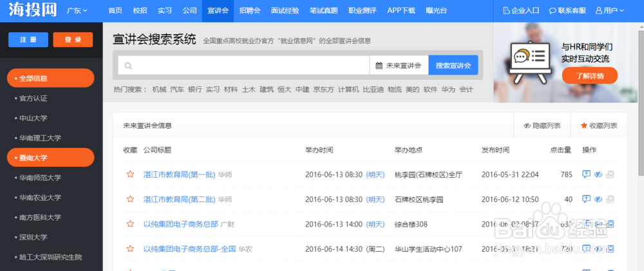The width and height of the screenshot is (644, 271).
Task: Click hot search keyword 机械
Action: (159, 89)
